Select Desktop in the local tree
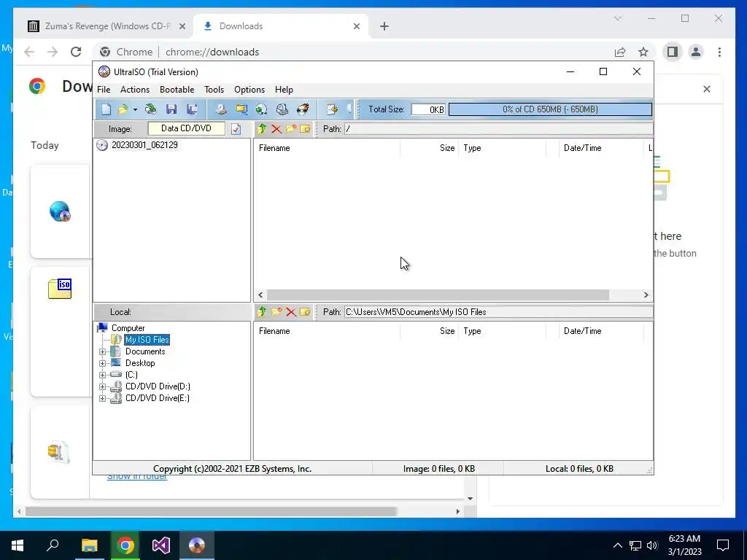 click(x=140, y=363)
